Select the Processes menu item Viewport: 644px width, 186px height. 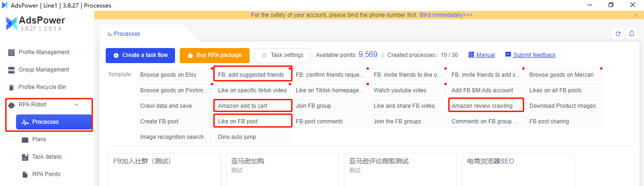coord(53,122)
